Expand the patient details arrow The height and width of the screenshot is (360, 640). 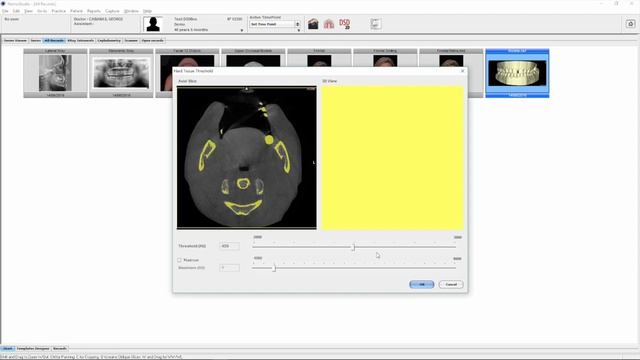pos(242,30)
